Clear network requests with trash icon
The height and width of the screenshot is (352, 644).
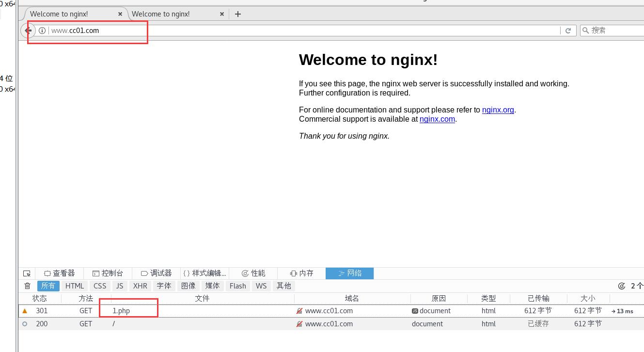(28, 286)
